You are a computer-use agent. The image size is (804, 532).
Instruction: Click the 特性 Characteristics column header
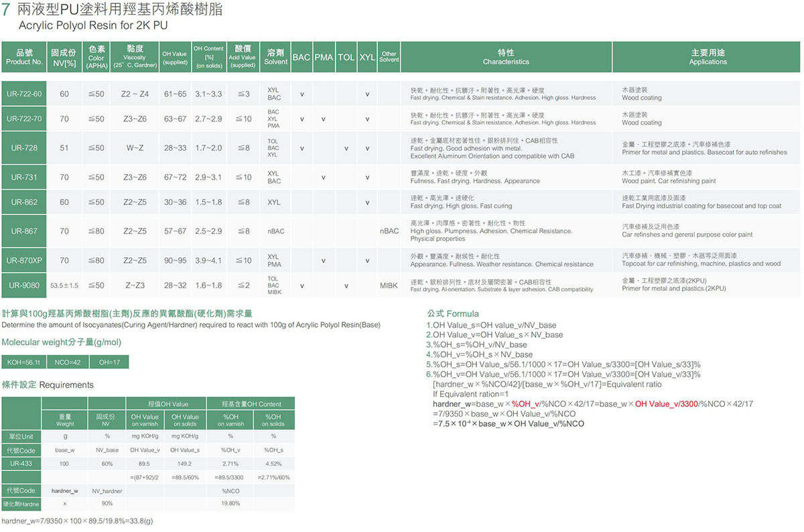pos(506,57)
